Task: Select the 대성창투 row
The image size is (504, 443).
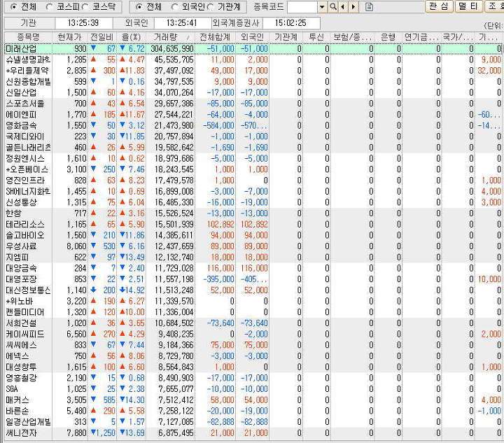Action: [x=253, y=367]
